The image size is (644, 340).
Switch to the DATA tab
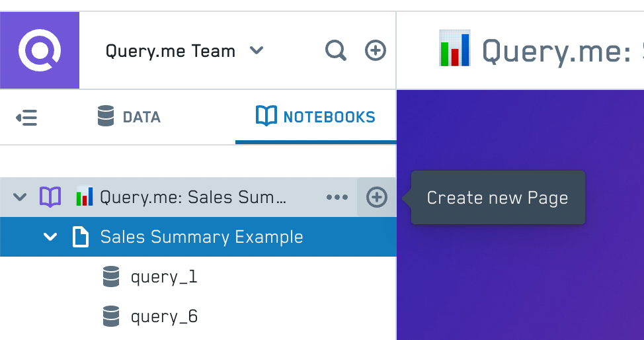click(129, 117)
